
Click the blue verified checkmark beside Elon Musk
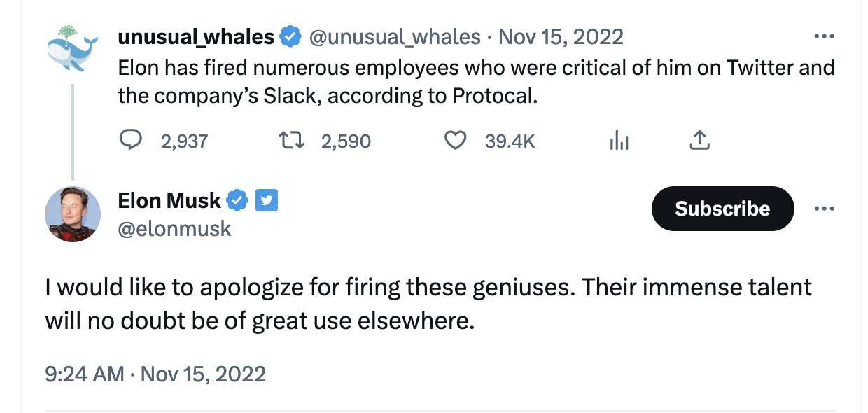point(238,202)
